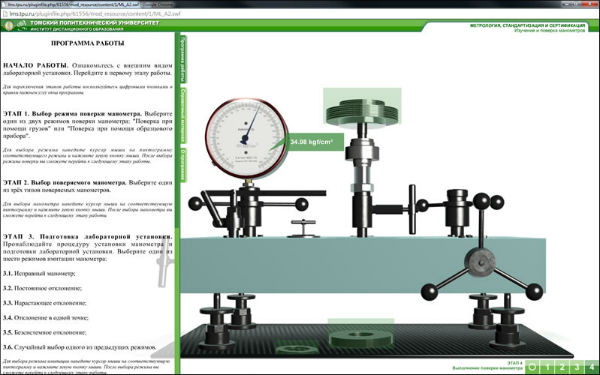
Task: Select stage 3 navigation button
Action: click(x=577, y=366)
